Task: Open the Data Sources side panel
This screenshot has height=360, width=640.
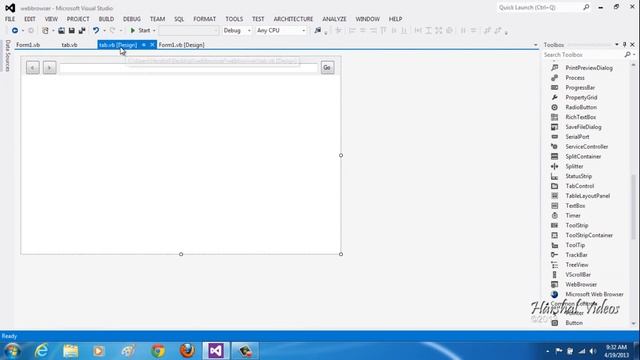Action: [x=7, y=56]
